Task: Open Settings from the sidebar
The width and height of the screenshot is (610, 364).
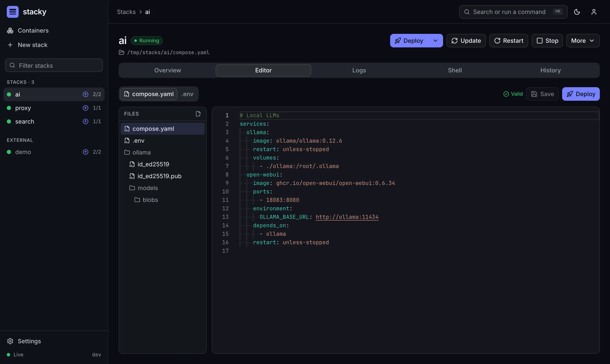Action: click(54, 341)
